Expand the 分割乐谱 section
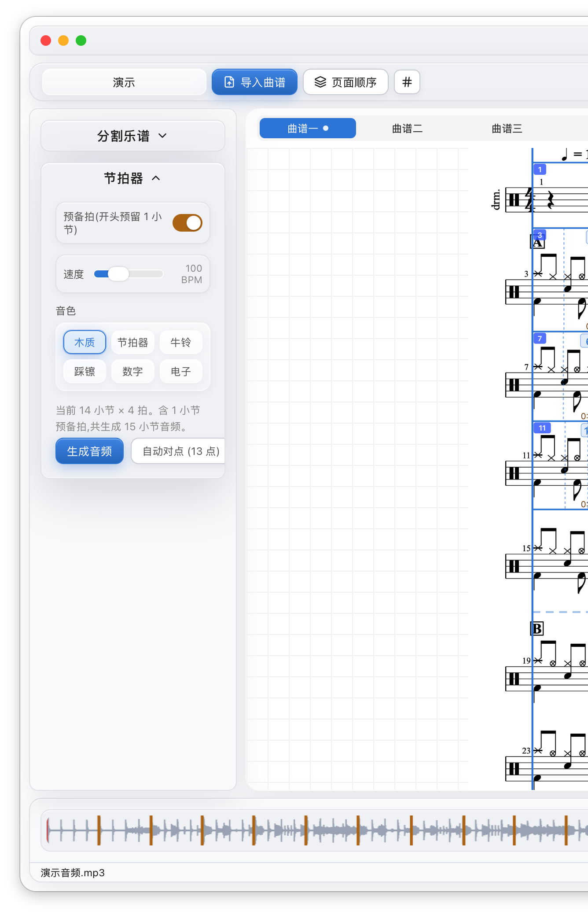This screenshot has width=588, height=915. click(132, 136)
